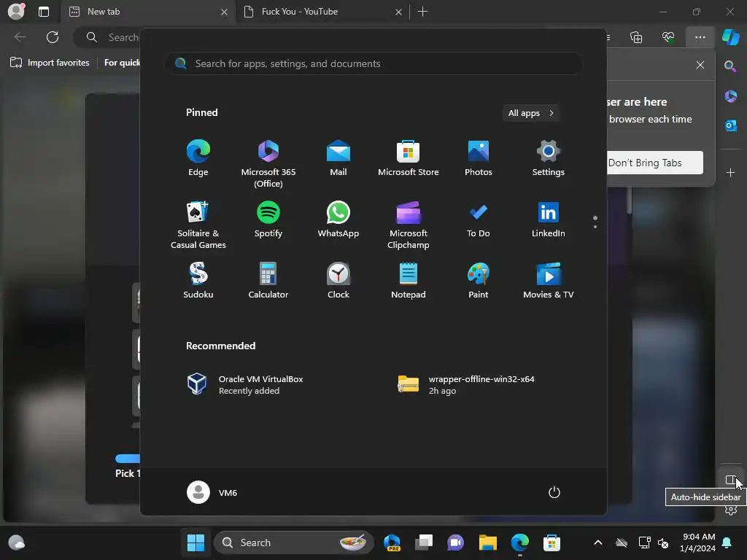Switch to Edge on the taskbar
This screenshot has width=747, height=560.
(519, 542)
